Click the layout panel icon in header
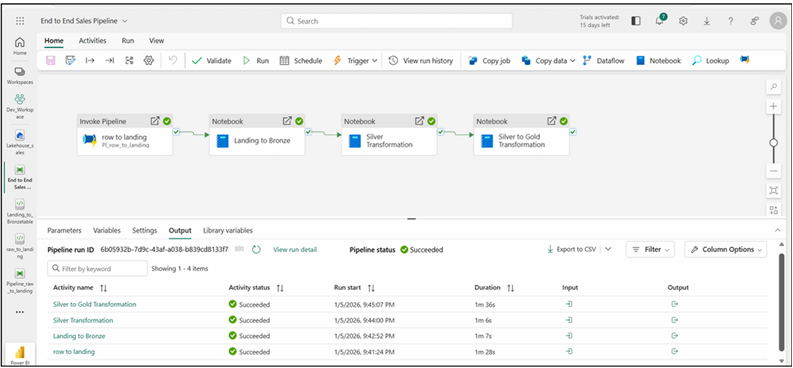Image resolution: width=793 pixels, height=368 pixels. tap(636, 21)
